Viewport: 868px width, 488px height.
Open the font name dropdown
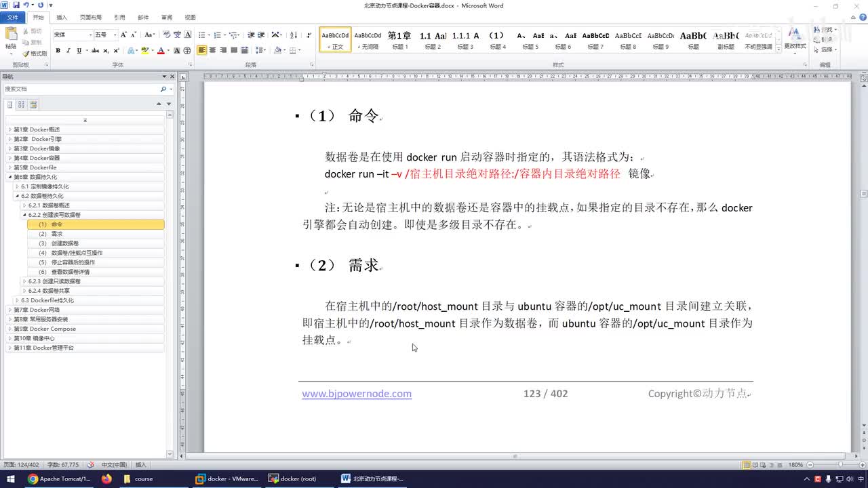click(x=90, y=35)
